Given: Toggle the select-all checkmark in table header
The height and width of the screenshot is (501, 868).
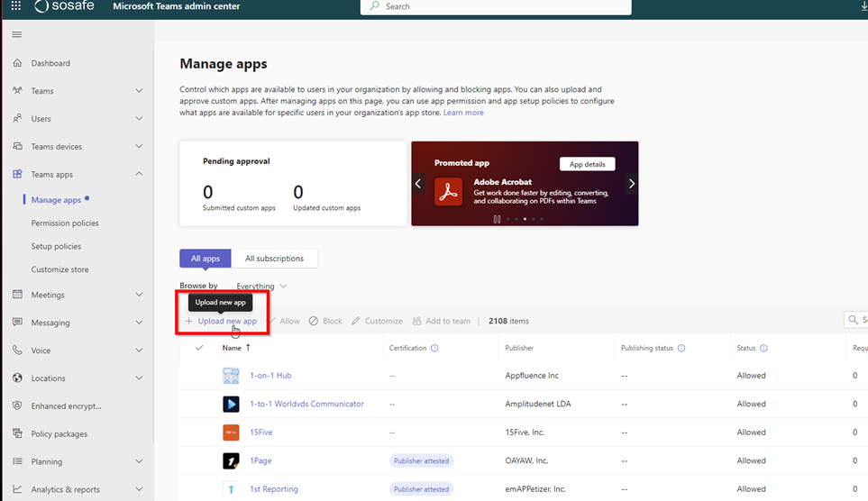Looking at the screenshot, I should tap(199, 348).
